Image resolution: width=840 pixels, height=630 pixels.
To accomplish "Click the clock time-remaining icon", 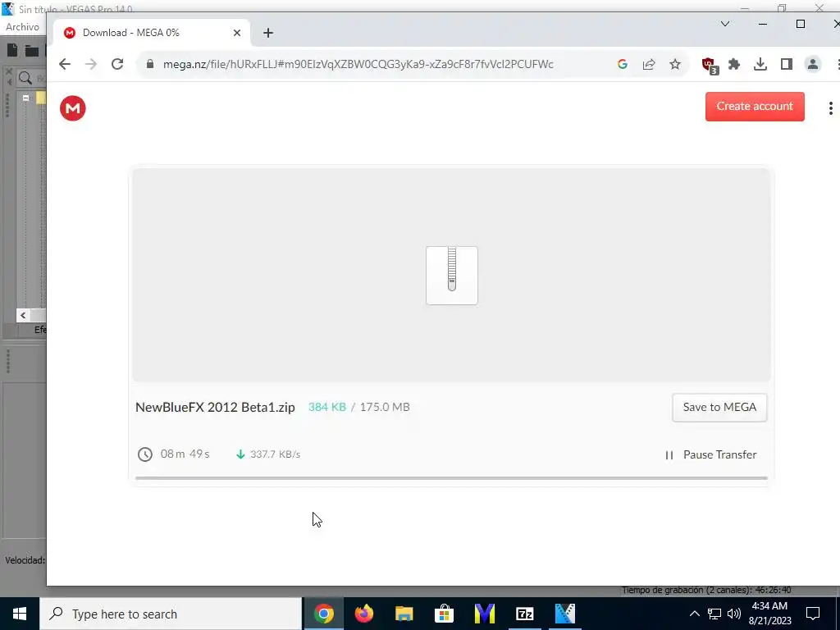I will [x=145, y=454].
